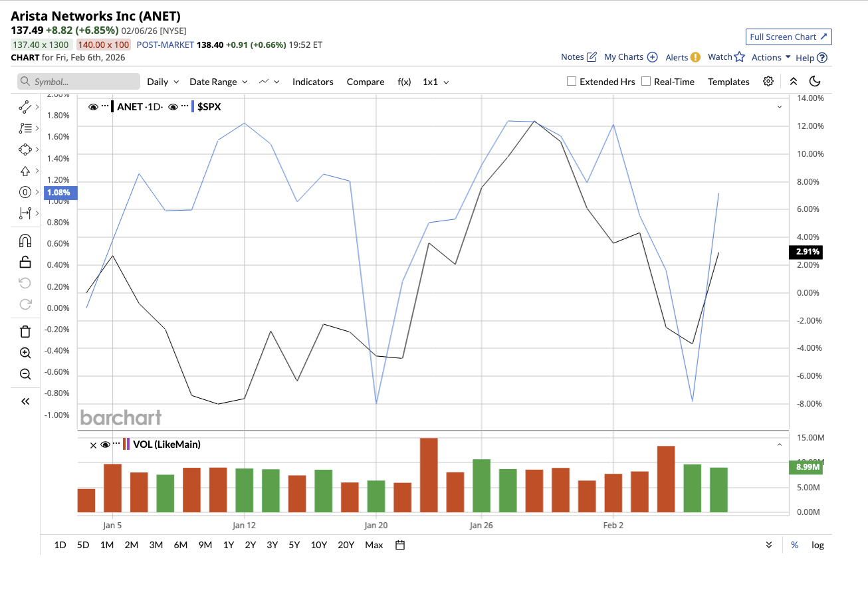Open the Daily frequency dropdown

pos(163,82)
